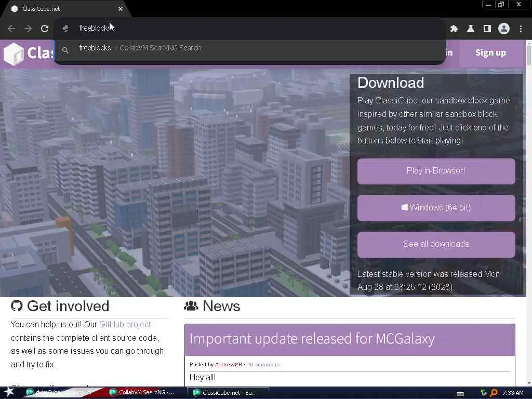Open the Extensions puzzle icon
This screenshot has height=399, width=532.
pos(454,29)
